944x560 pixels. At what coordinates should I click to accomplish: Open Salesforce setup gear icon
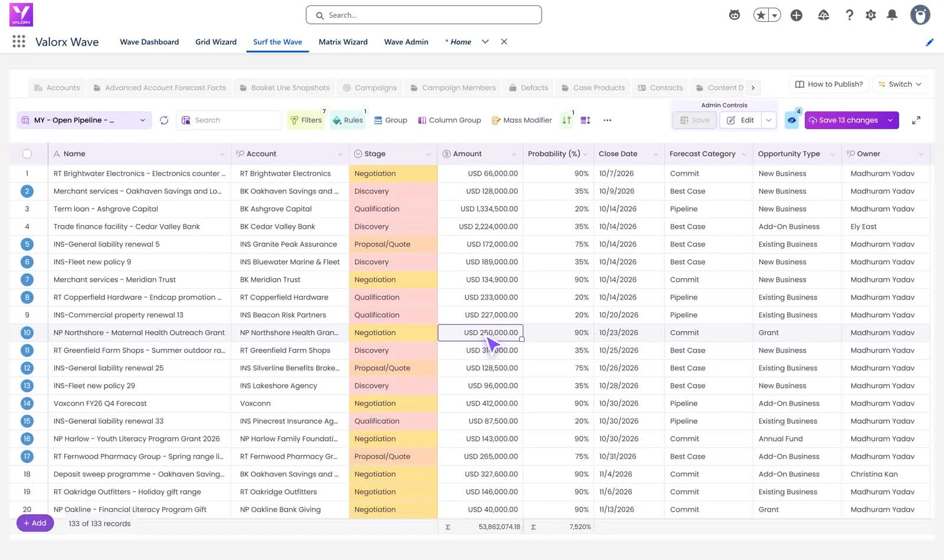click(871, 15)
